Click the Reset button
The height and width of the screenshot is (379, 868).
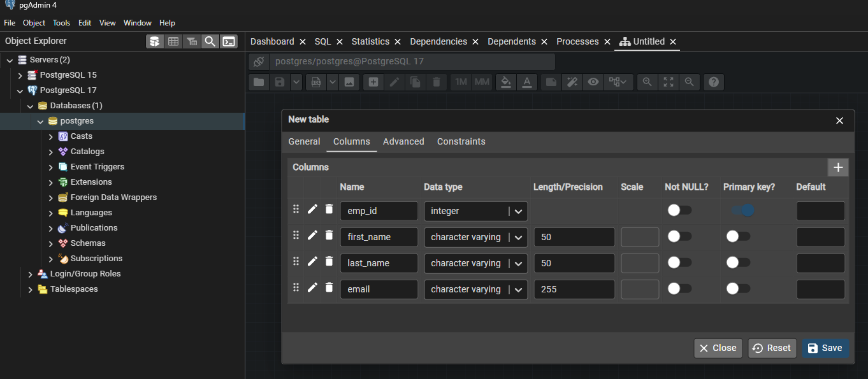click(772, 348)
